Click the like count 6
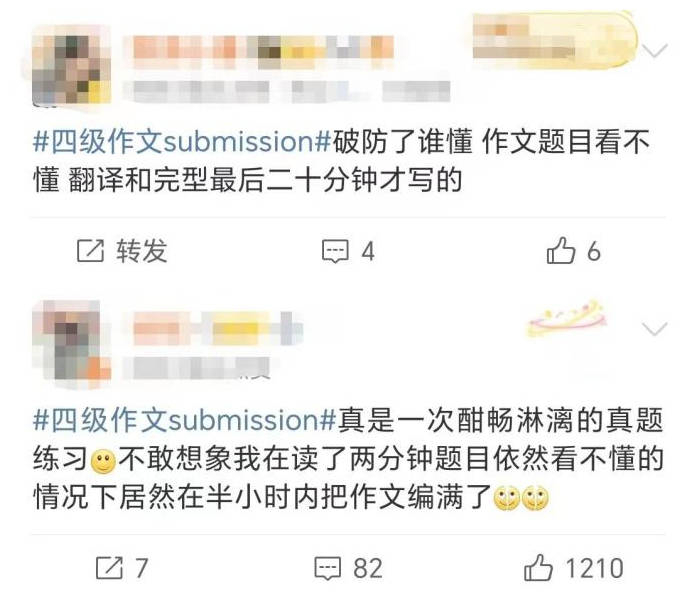 594,252
